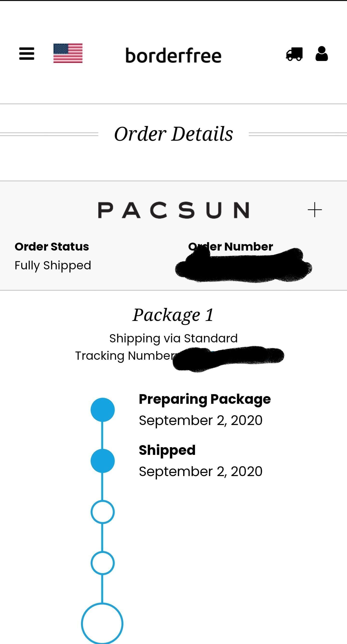Click the Shipping via Standard text
The image size is (347, 644).
(173, 338)
